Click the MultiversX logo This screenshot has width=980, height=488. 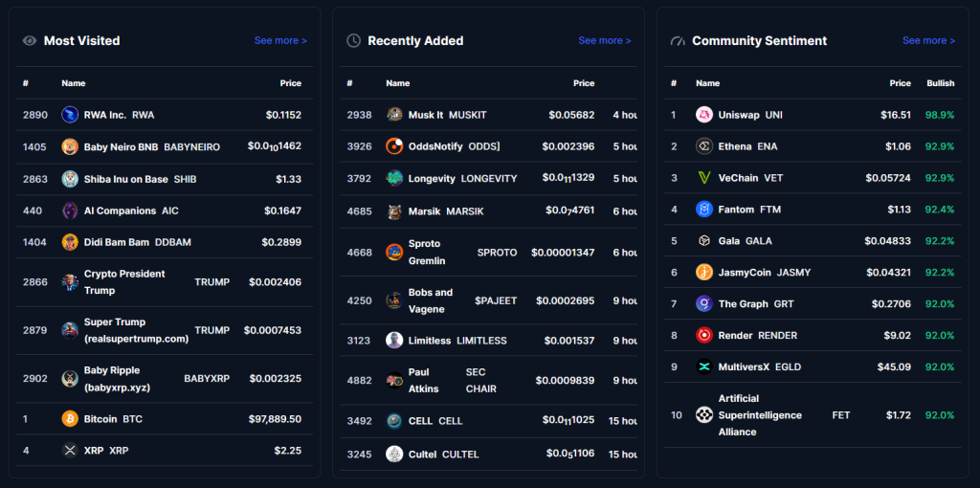tap(704, 366)
